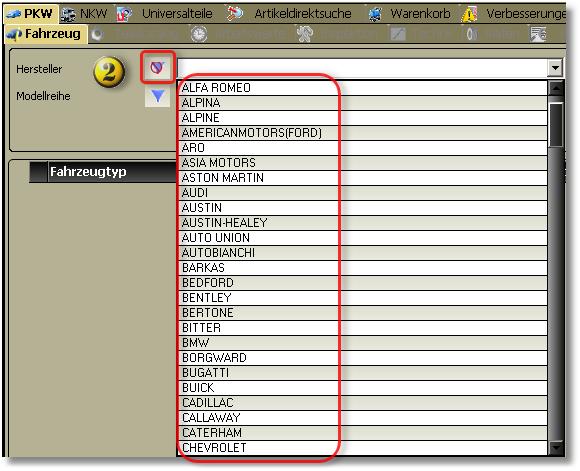580x471 pixels.
Task: Click the Reifen tire icon
Action: pos(472,34)
